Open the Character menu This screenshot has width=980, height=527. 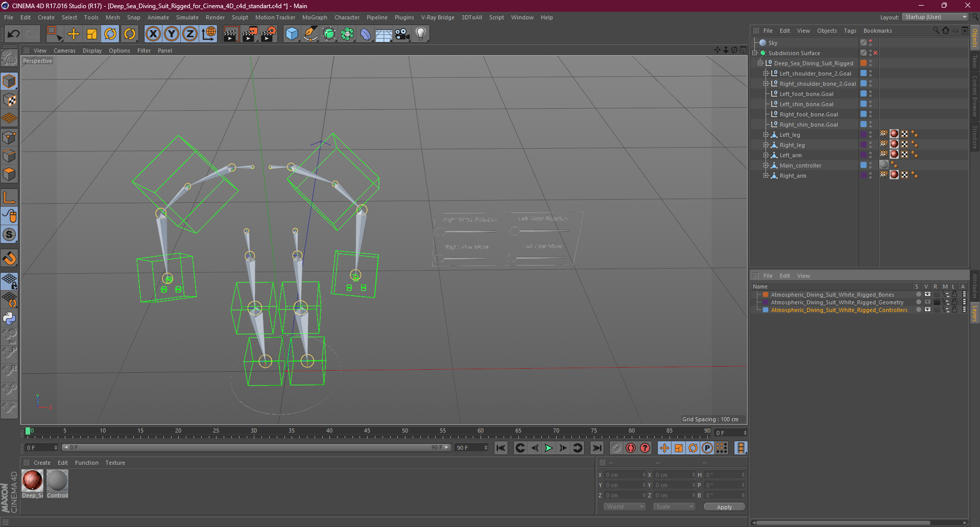[347, 17]
